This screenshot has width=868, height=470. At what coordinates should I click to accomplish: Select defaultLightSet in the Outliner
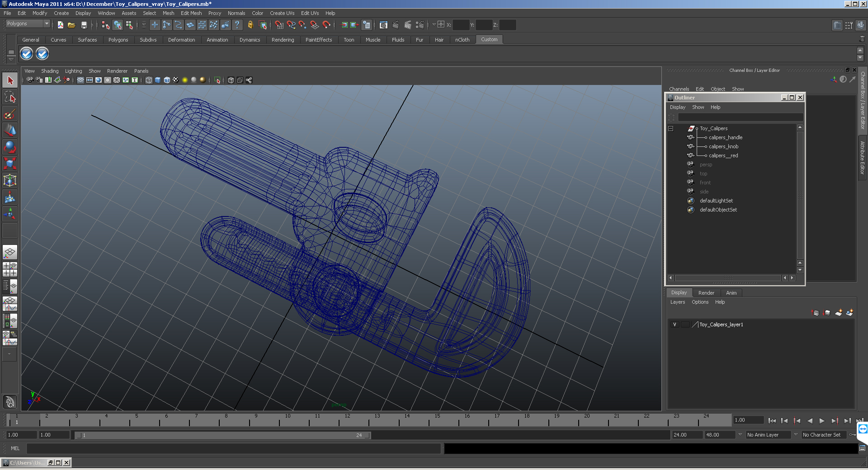tap(716, 201)
